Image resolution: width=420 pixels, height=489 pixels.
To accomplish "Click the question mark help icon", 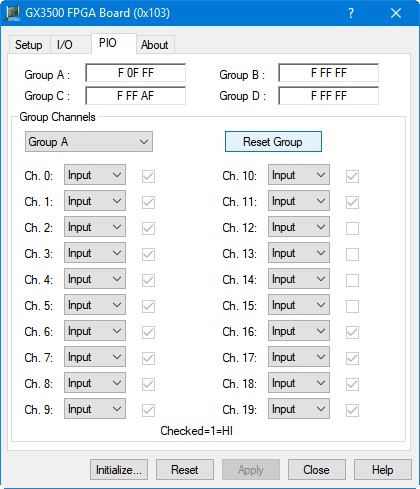I will pos(351,13).
